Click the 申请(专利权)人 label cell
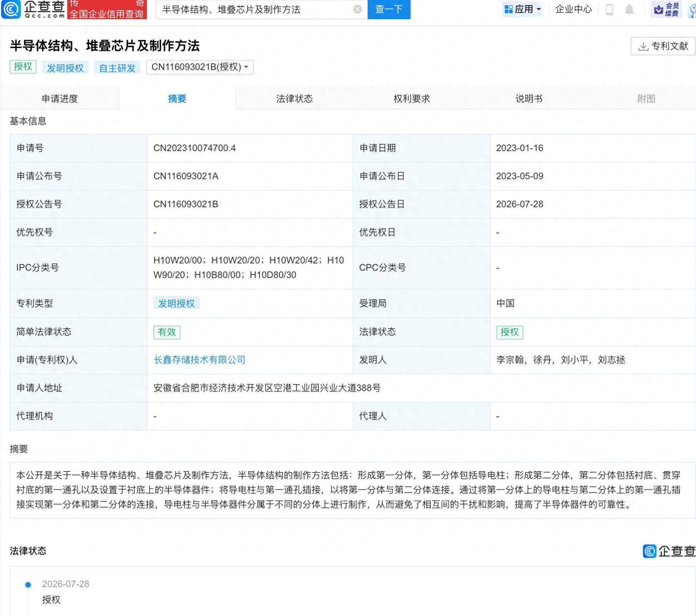The image size is (696, 616). tap(78, 360)
